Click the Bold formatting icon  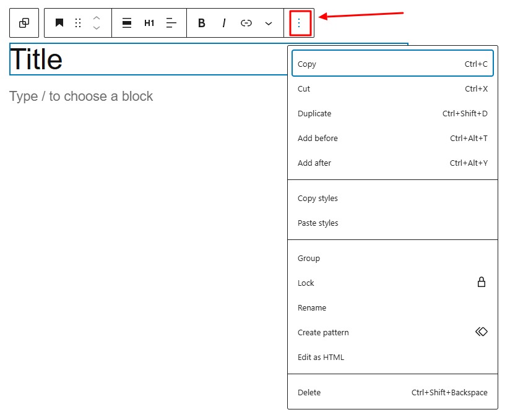click(201, 23)
